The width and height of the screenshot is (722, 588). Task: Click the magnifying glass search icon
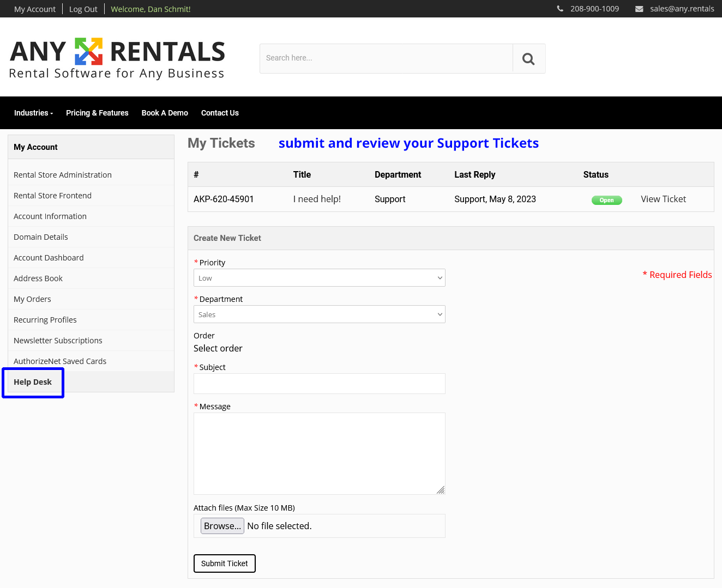click(x=528, y=59)
